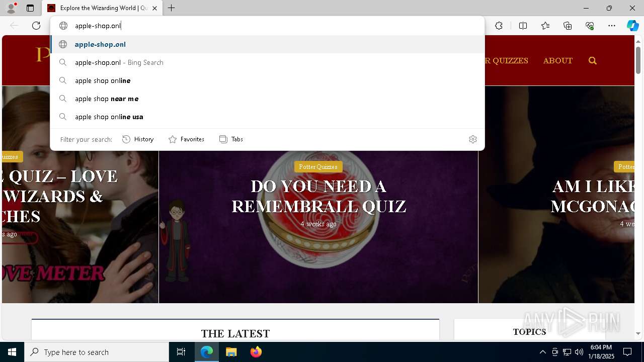Open the notification center icon
Viewport: 644px width, 362px height.
(x=627, y=352)
